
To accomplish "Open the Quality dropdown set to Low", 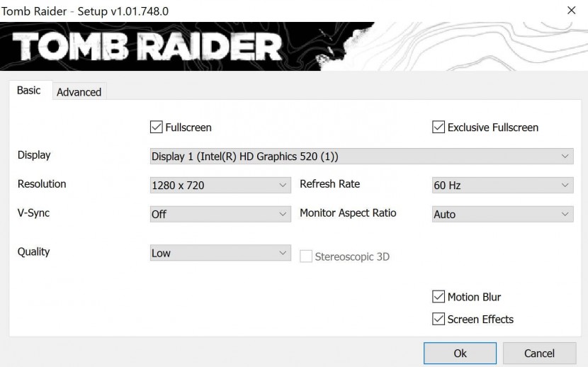I will click(220, 253).
